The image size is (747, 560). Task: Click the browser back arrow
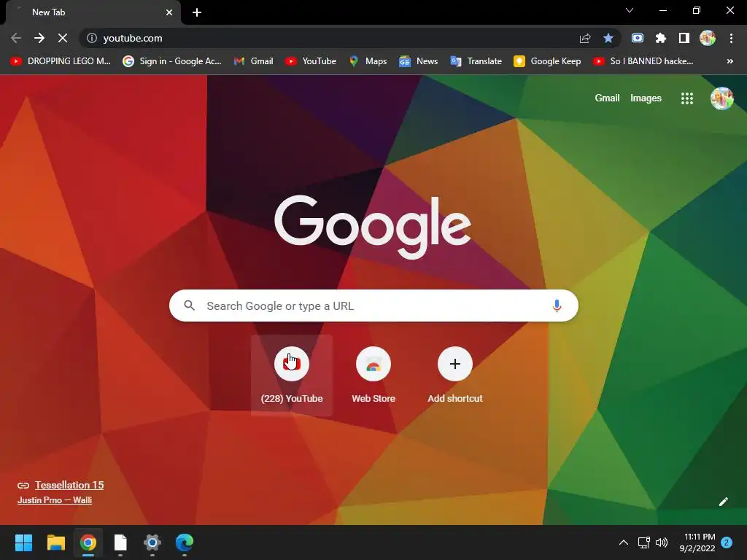pos(16,38)
